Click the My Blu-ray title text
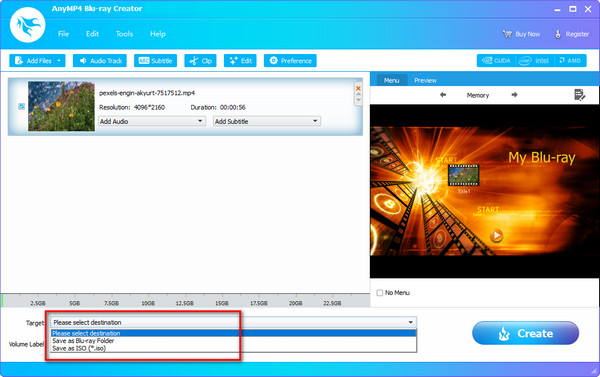 coord(541,158)
